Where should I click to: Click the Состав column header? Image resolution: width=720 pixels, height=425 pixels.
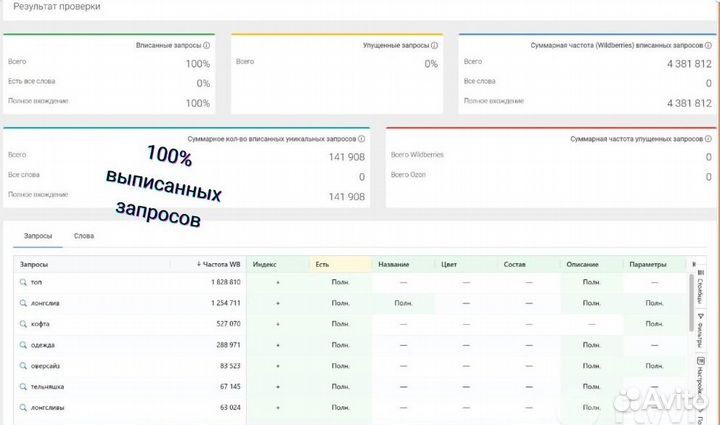tap(514, 264)
